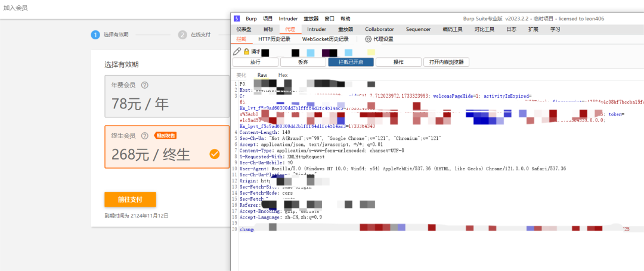Open the 项目 menu
The image size is (644, 271).
tap(268, 19)
